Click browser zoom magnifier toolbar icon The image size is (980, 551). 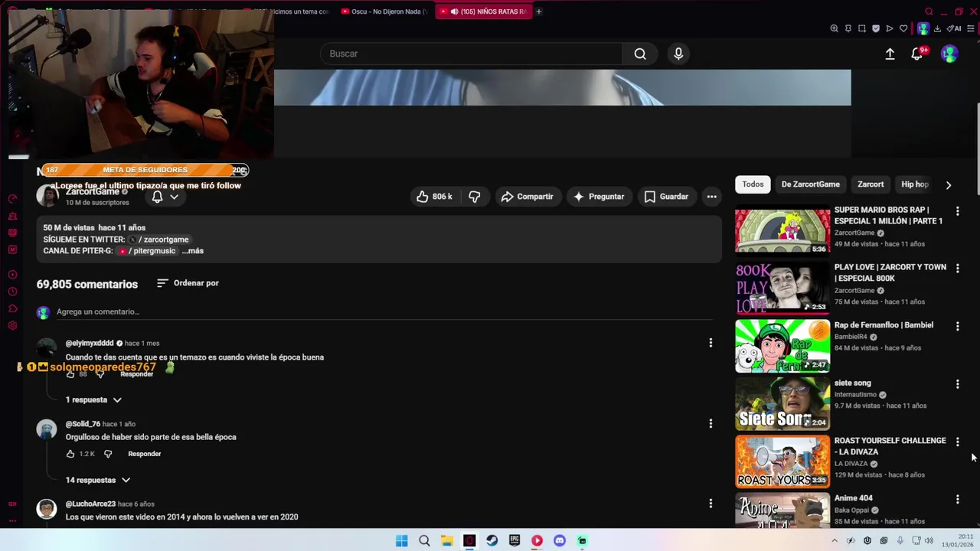[835, 28]
